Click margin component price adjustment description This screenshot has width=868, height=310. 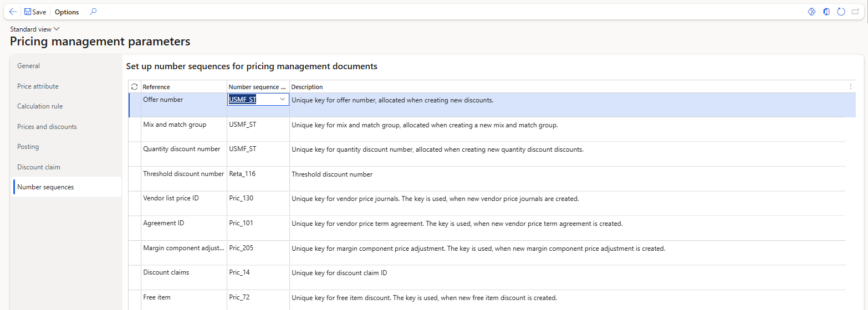coord(478,249)
